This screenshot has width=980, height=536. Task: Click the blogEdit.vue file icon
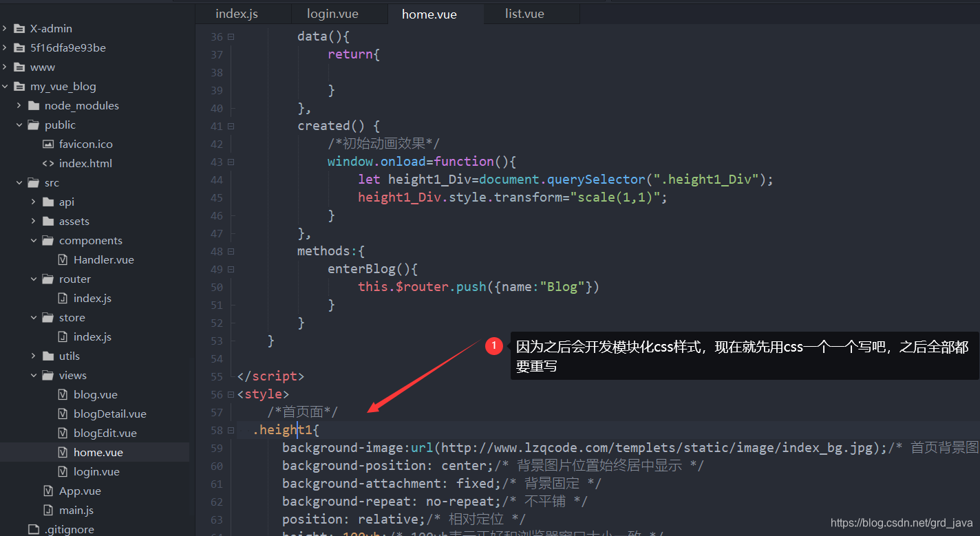[x=63, y=433]
